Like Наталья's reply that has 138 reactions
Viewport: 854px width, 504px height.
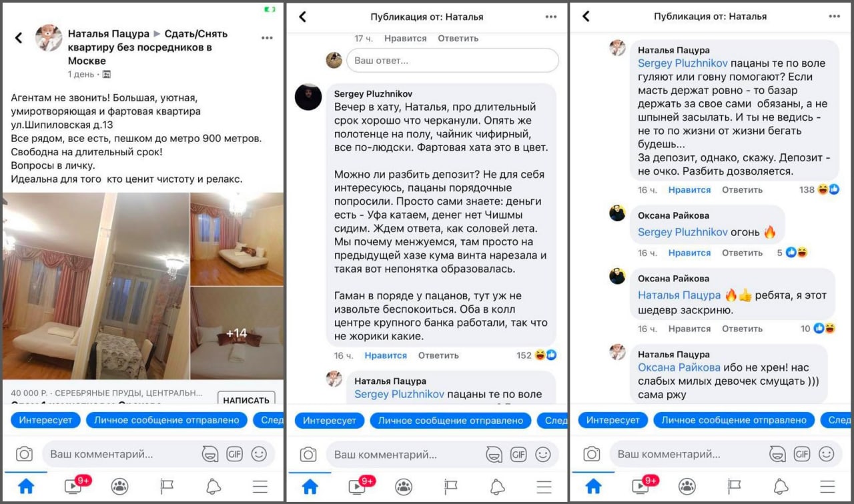coord(689,189)
